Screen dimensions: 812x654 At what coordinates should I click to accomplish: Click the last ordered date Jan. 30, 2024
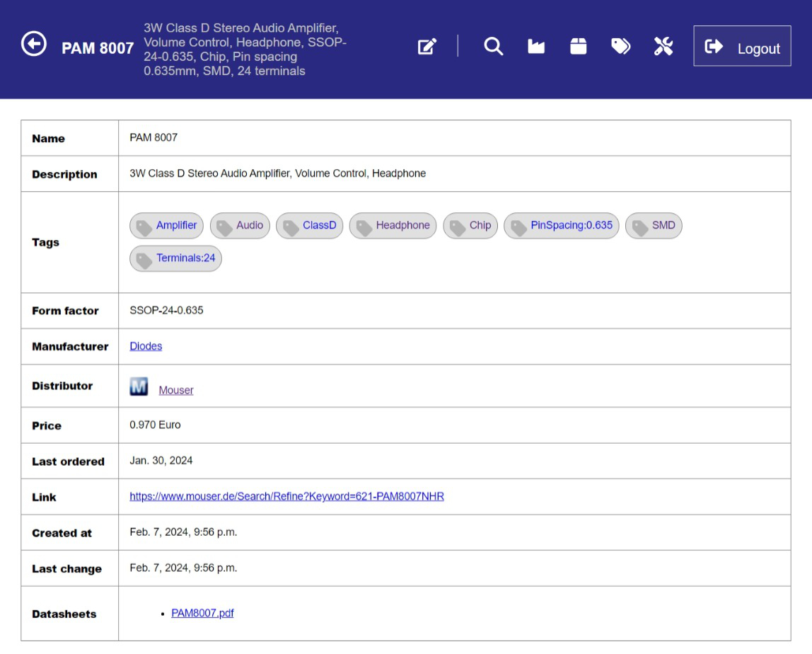(x=161, y=461)
